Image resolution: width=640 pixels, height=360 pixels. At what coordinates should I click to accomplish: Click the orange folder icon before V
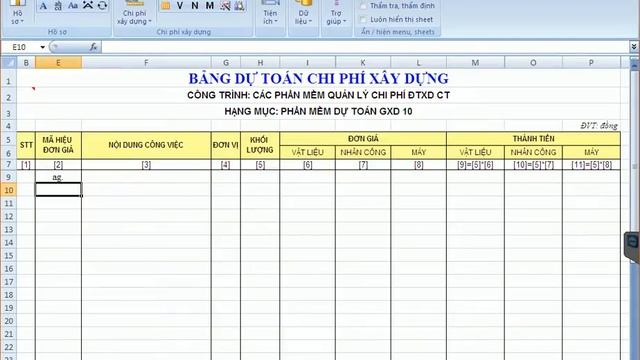pyautogui.click(x=165, y=6)
